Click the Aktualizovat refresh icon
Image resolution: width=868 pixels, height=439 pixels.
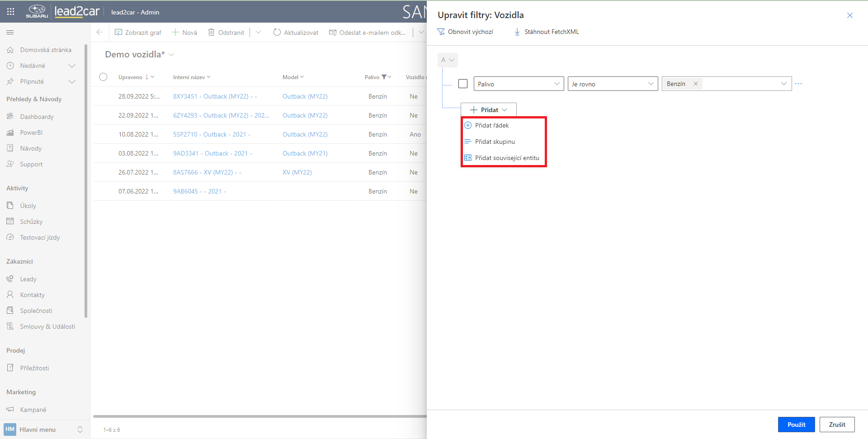click(277, 33)
